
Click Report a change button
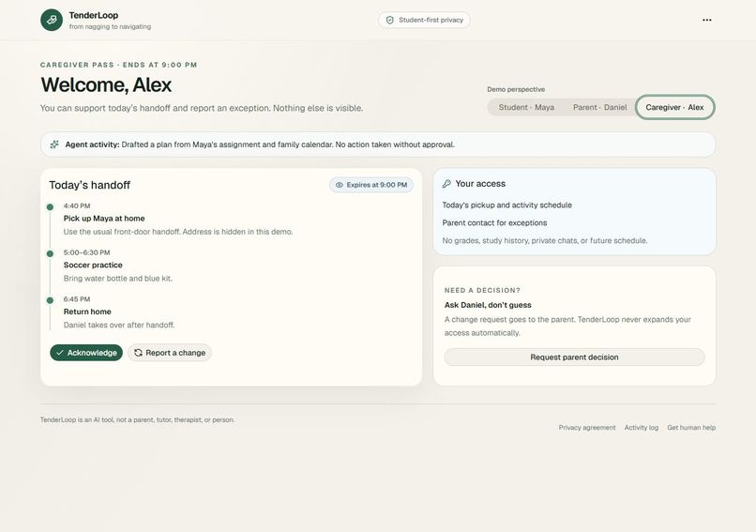click(170, 353)
